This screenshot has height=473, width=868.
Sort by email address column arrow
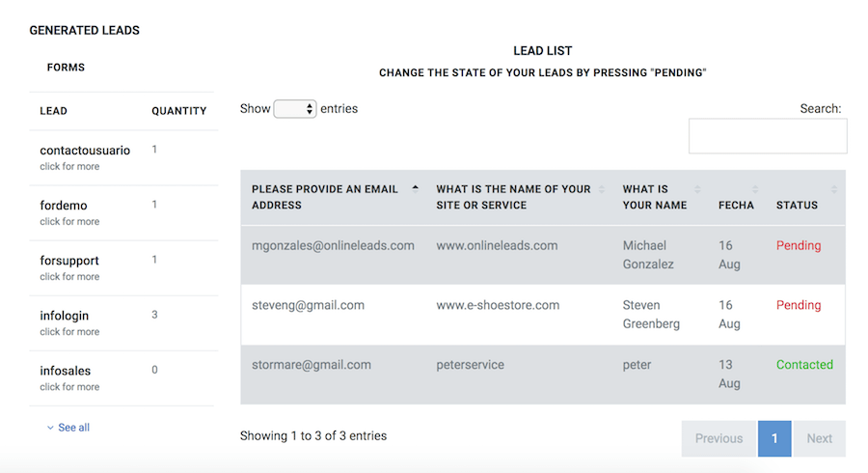pyautogui.click(x=415, y=188)
